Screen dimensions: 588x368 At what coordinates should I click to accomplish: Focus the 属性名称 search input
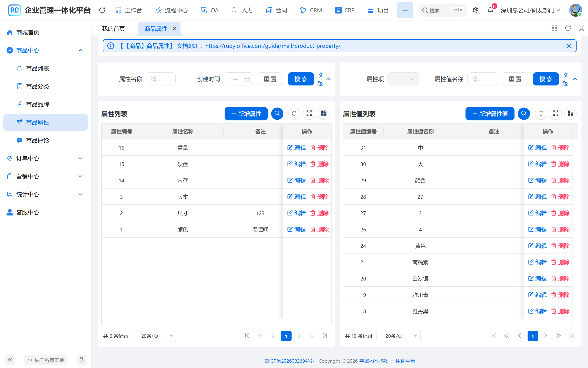coord(160,79)
